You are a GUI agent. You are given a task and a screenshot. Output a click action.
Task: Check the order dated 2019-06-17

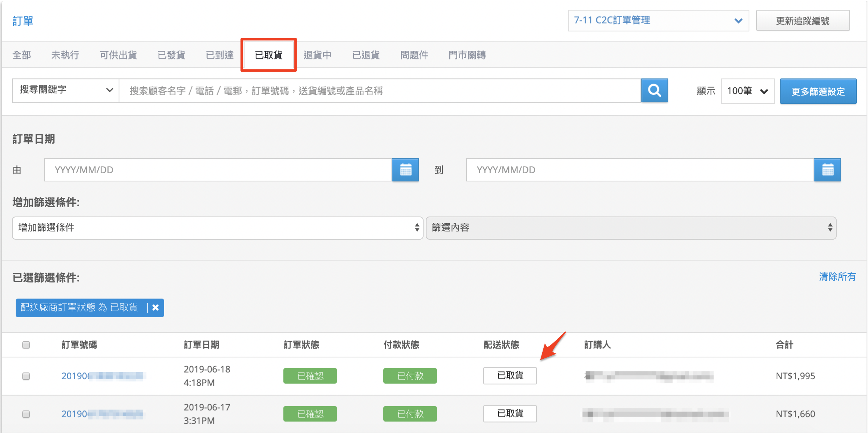(x=26, y=414)
